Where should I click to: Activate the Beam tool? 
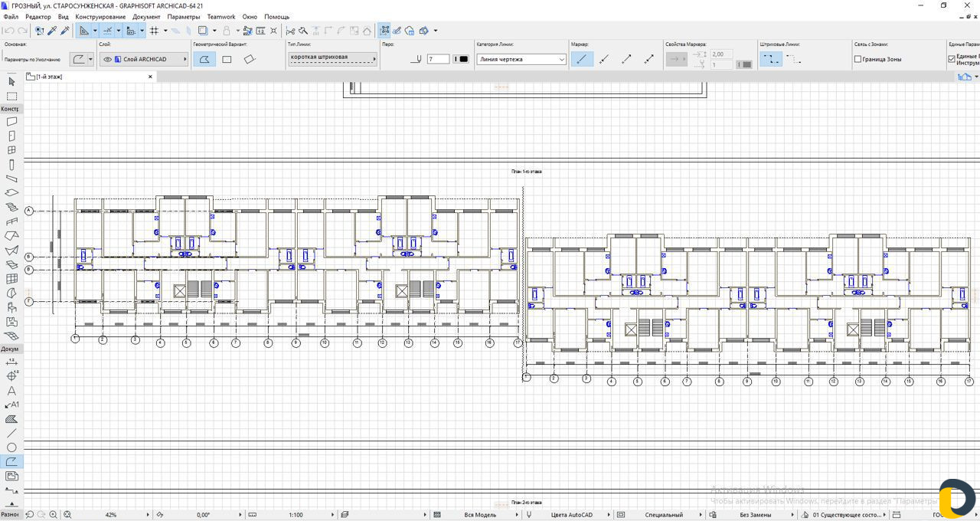point(11,179)
